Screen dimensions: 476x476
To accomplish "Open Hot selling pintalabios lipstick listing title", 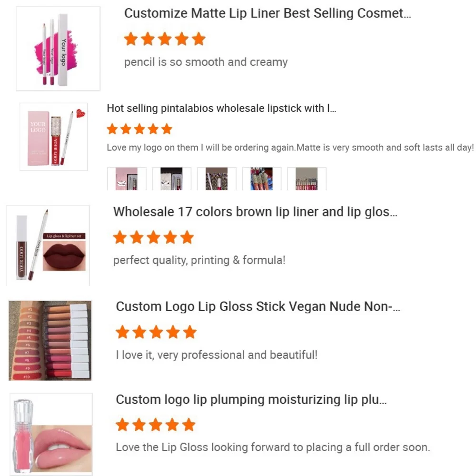I will pyautogui.click(x=221, y=109).
